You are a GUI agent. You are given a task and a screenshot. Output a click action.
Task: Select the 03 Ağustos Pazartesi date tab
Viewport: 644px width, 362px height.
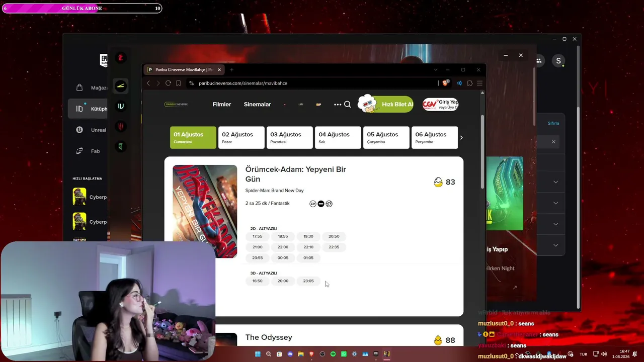coord(290,137)
